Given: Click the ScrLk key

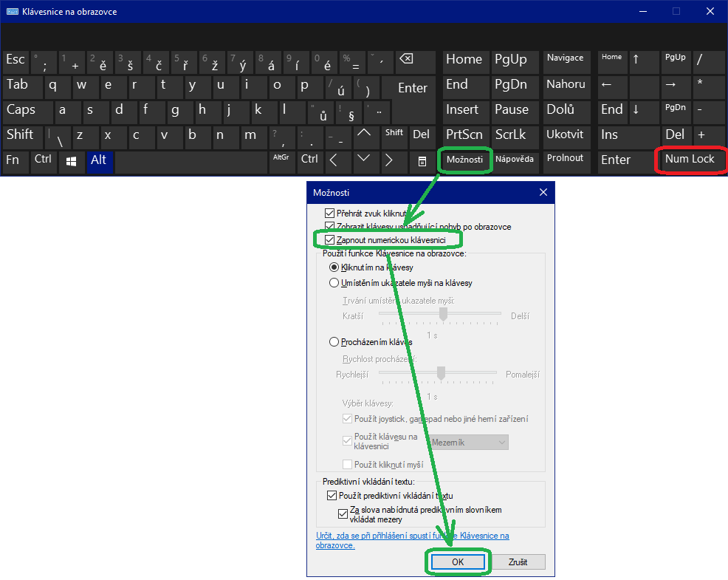Looking at the screenshot, I should [515, 137].
